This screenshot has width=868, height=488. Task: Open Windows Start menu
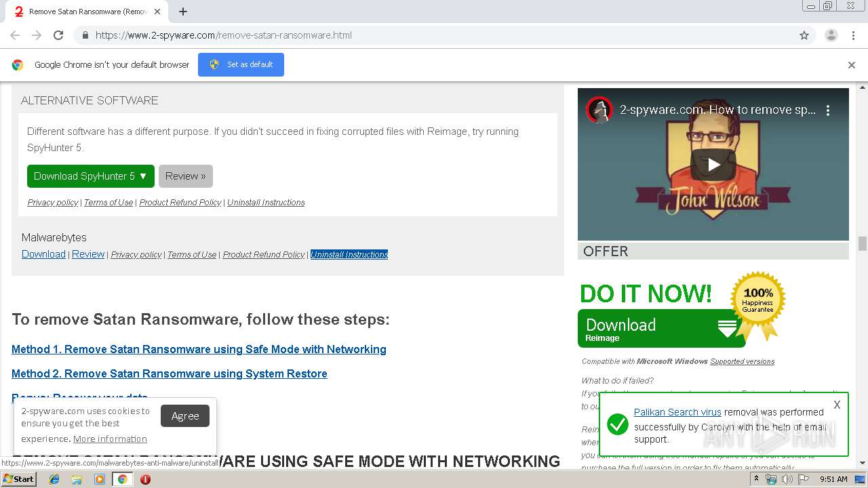pos(18,479)
